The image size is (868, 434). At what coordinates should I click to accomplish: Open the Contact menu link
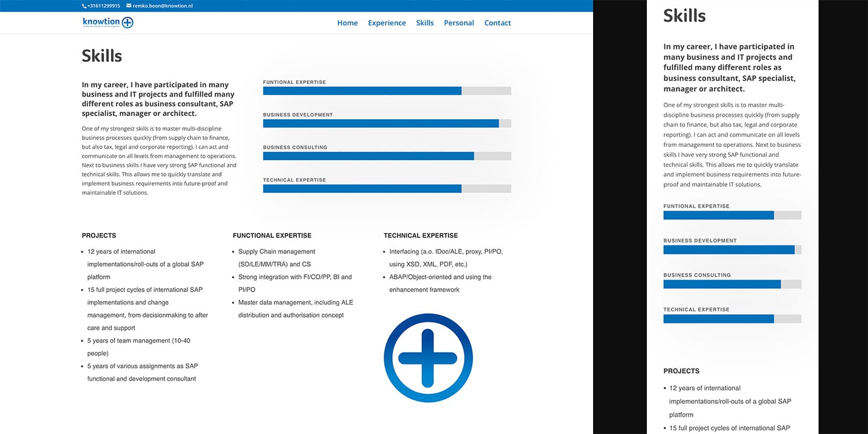(x=498, y=23)
